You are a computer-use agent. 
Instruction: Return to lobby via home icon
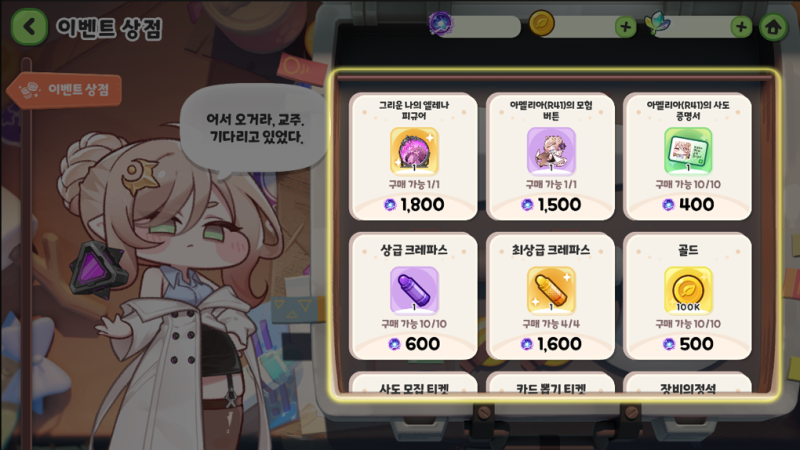pyautogui.click(x=773, y=27)
